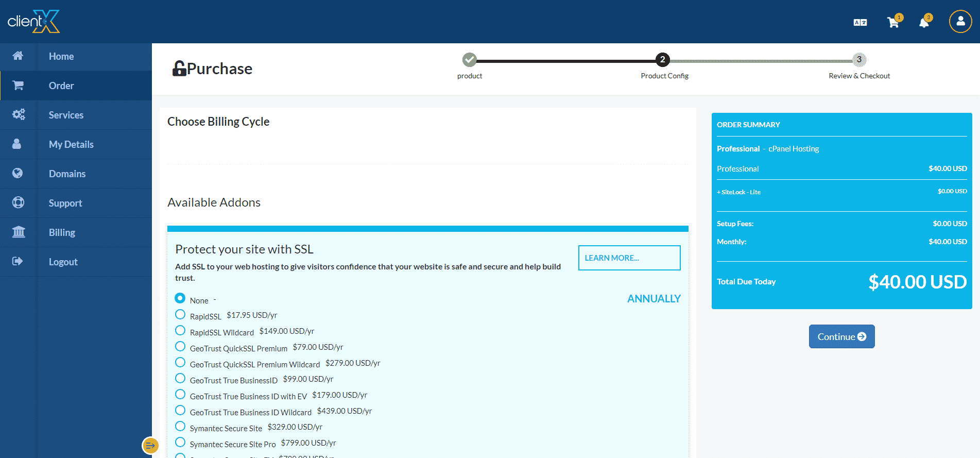Jump to step 3 Review & Checkout
The width and height of the screenshot is (980, 458).
[x=858, y=60]
